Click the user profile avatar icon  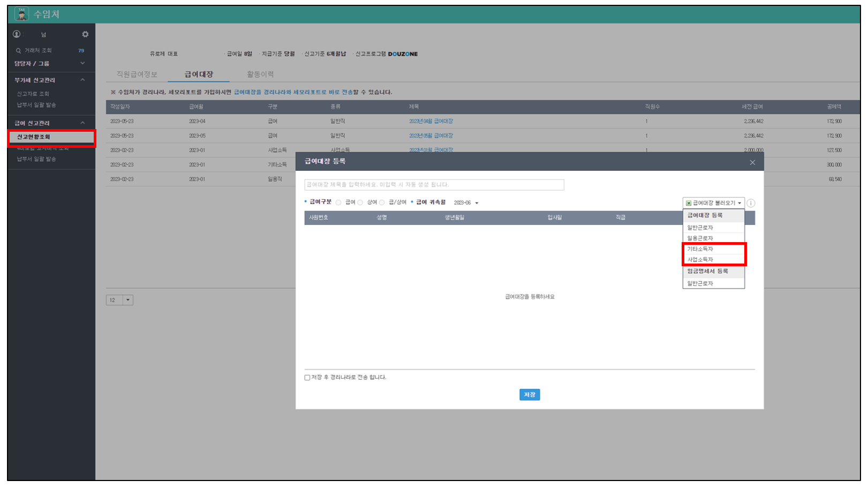(17, 34)
